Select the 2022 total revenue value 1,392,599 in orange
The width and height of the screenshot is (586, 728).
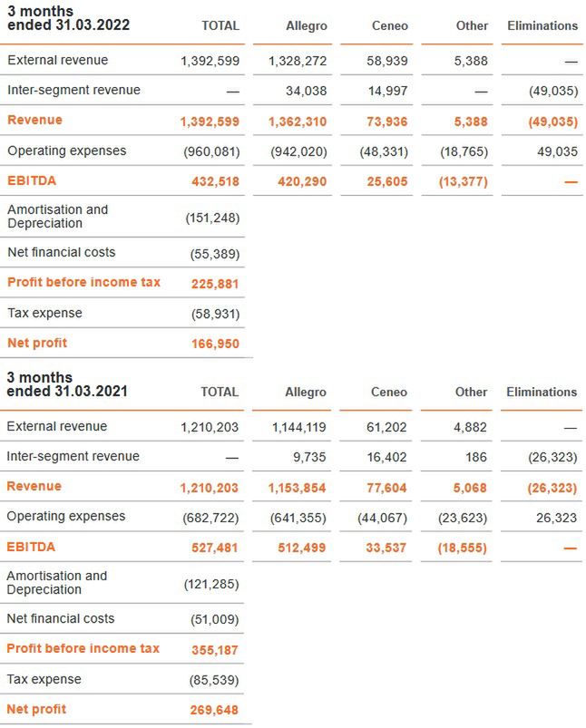pyautogui.click(x=210, y=121)
